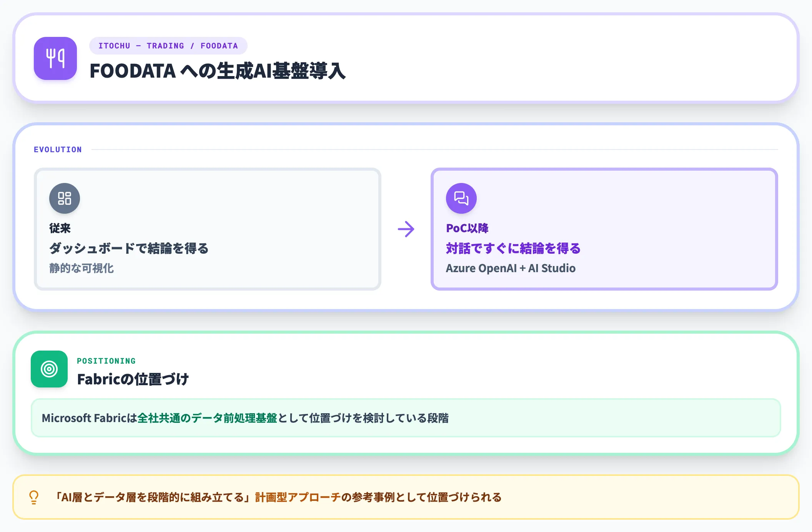
Task: Click the 静的な可視化 caption
Action: [82, 268]
